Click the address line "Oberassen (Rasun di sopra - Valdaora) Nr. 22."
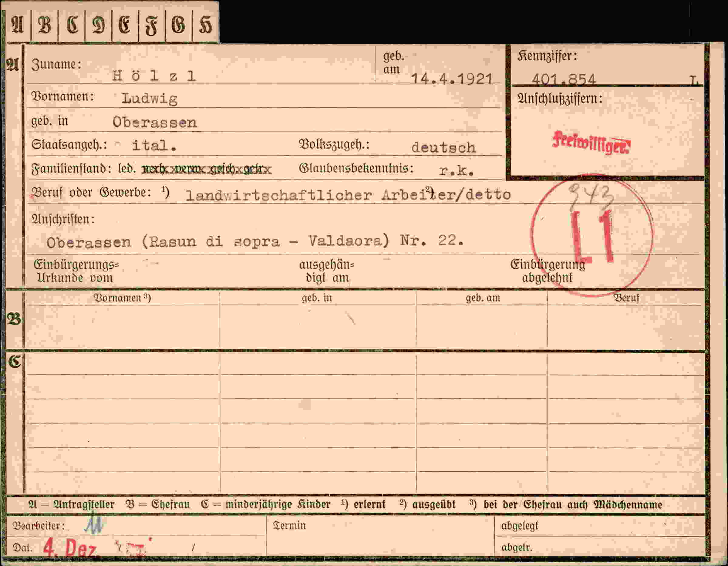 pyautogui.click(x=255, y=241)
